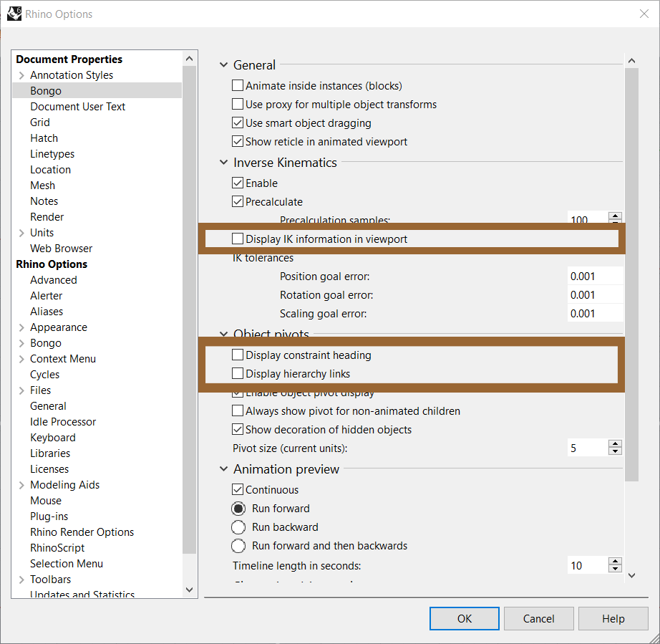Click the OK button
Image resolution: width=660 pixels, height=644 pixels.
[x=465, y=618]
